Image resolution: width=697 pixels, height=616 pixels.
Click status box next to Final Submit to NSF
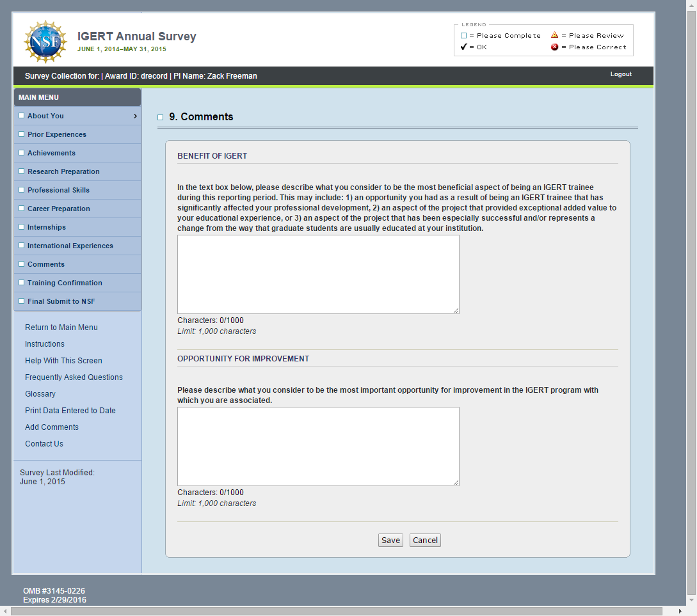coord(21,301)
